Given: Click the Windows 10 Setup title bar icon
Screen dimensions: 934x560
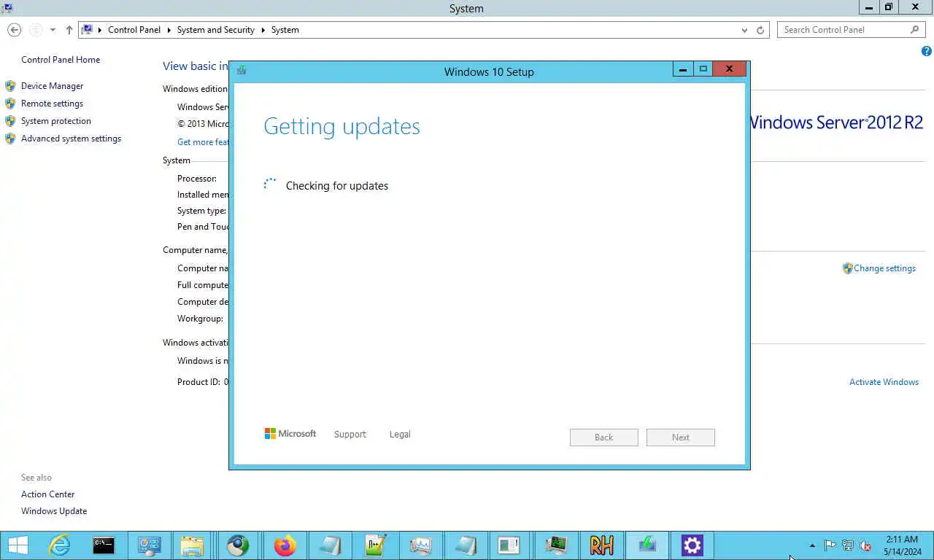Looking at the screenshot, I should pyautogui.click(x=242, y=71).
